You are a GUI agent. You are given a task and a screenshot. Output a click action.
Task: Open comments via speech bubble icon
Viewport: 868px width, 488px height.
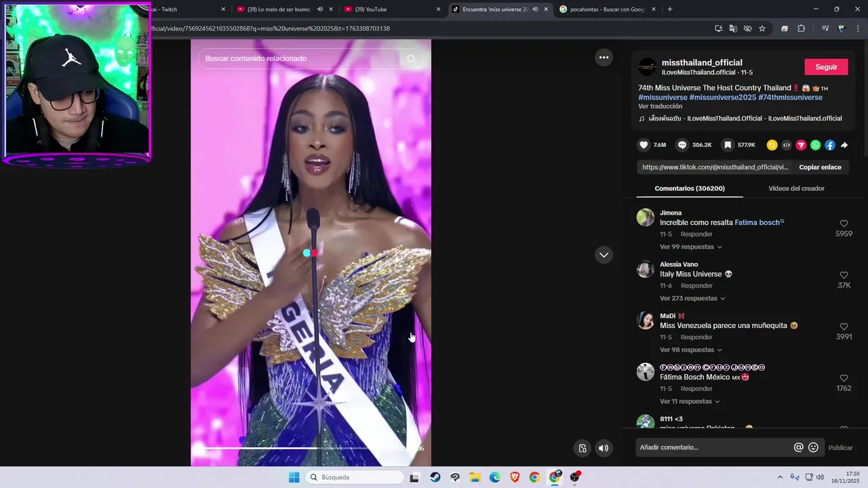pos(682,145)
